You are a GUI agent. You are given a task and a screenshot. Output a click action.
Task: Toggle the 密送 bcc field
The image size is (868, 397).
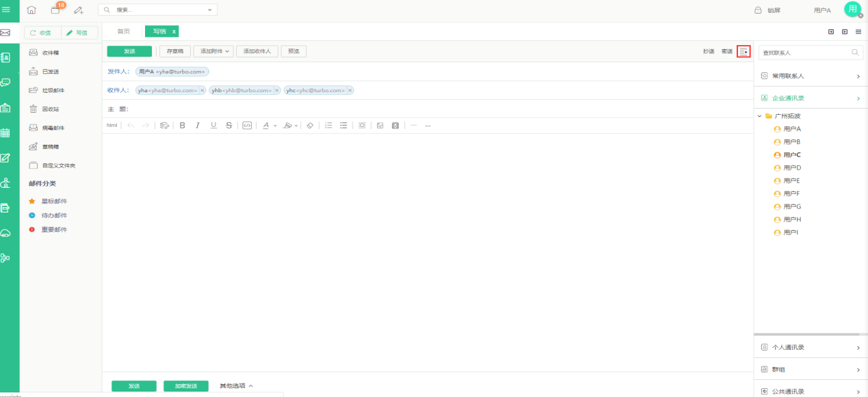(726, 51)
